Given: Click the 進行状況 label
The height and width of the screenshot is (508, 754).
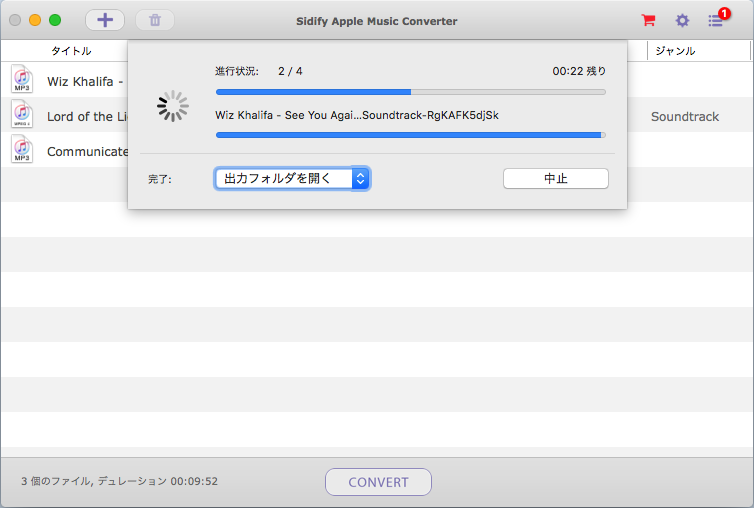Looking at the screenshot, I should (x=237, y=71).
